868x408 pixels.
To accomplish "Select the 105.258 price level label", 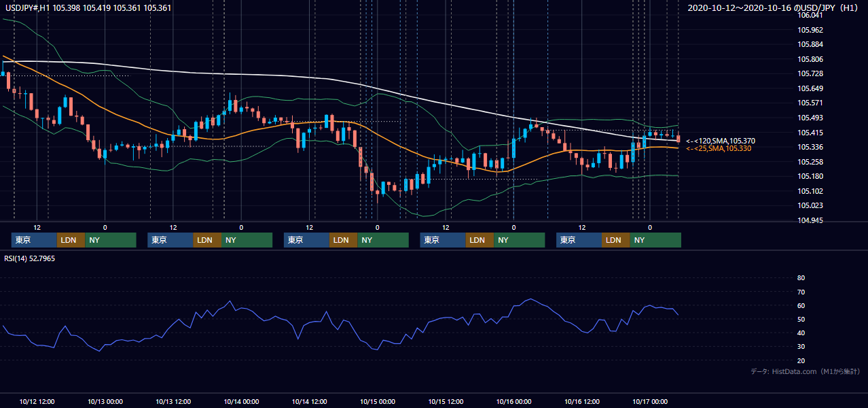I will point(810,162).
